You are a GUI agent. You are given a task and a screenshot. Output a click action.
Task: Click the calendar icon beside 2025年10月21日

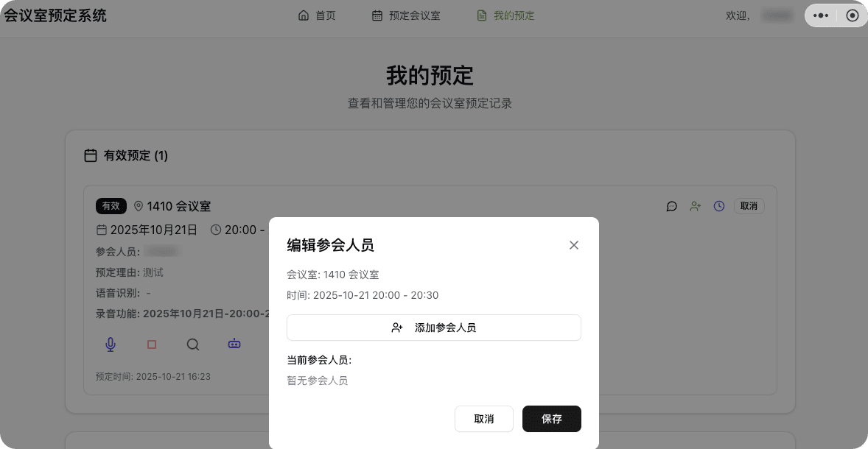pos(101,230)
